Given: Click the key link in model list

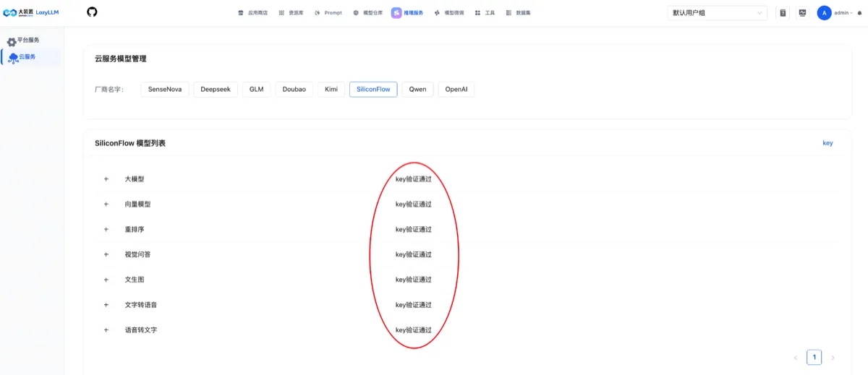Looking at the screenshot, I should point(827,143).
